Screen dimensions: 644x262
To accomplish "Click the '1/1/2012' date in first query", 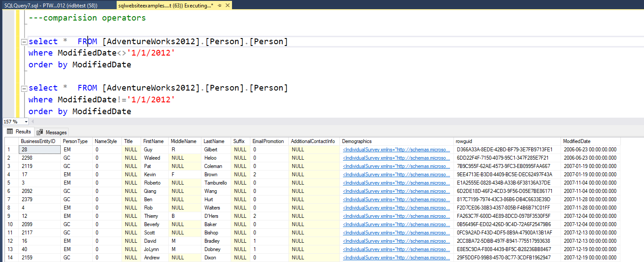I will 151,53.
